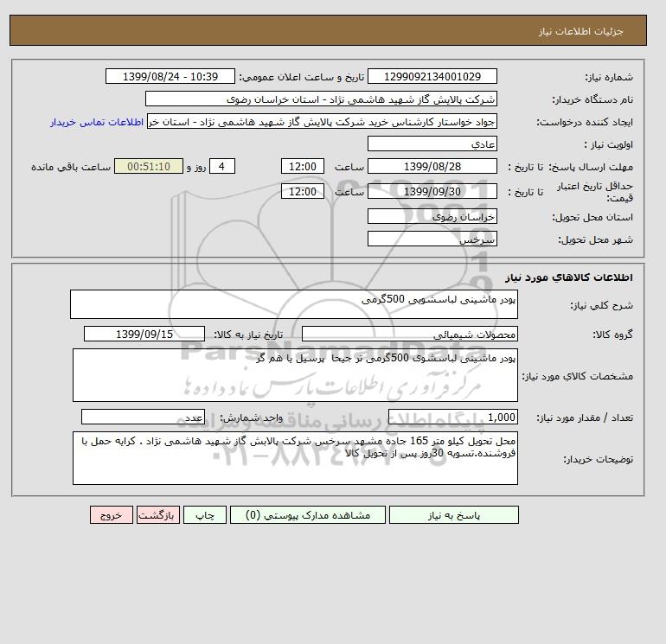Open اطلاعات تماس خریدار link
666x644 pixels.
(97, 122)
